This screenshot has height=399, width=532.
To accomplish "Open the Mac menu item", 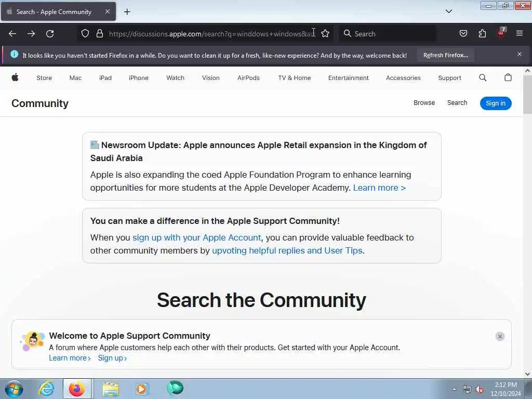I will tap(75, 78).
